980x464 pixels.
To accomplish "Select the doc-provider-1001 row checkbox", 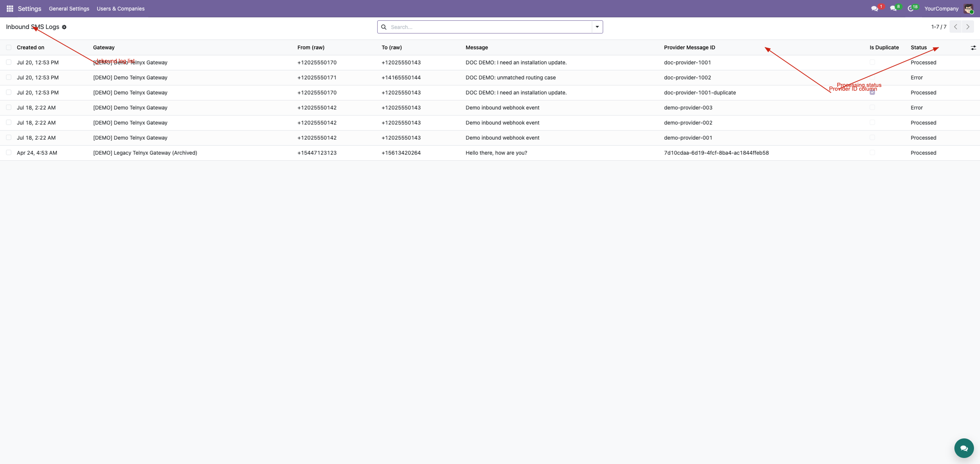I will pos(9,62).
